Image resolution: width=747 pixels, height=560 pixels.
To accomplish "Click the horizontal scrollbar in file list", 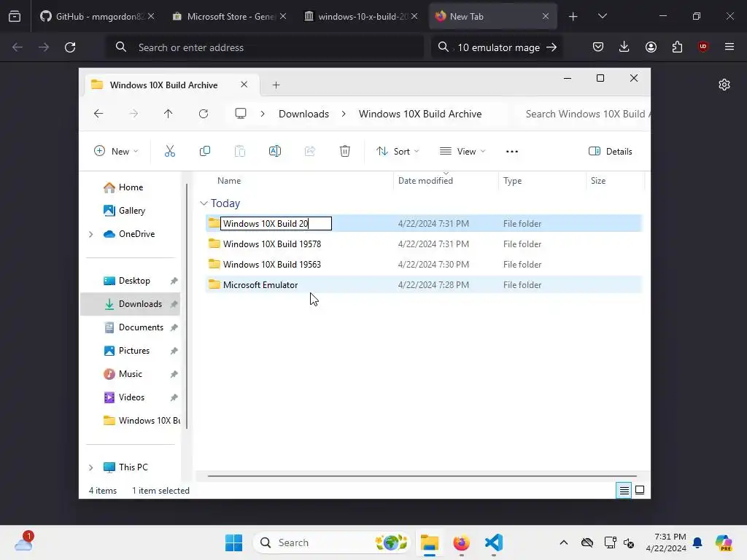I will tap(422, 475).
